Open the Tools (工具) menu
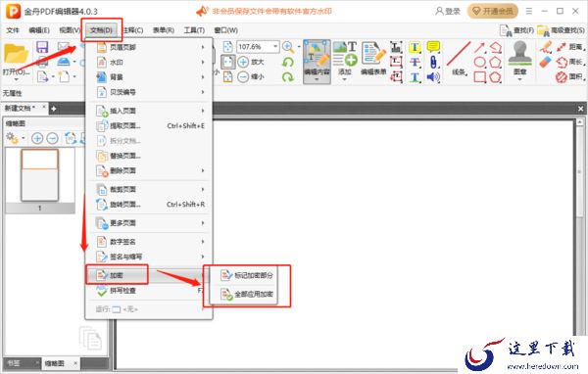 pyautogui.click(x=194, y=30)
